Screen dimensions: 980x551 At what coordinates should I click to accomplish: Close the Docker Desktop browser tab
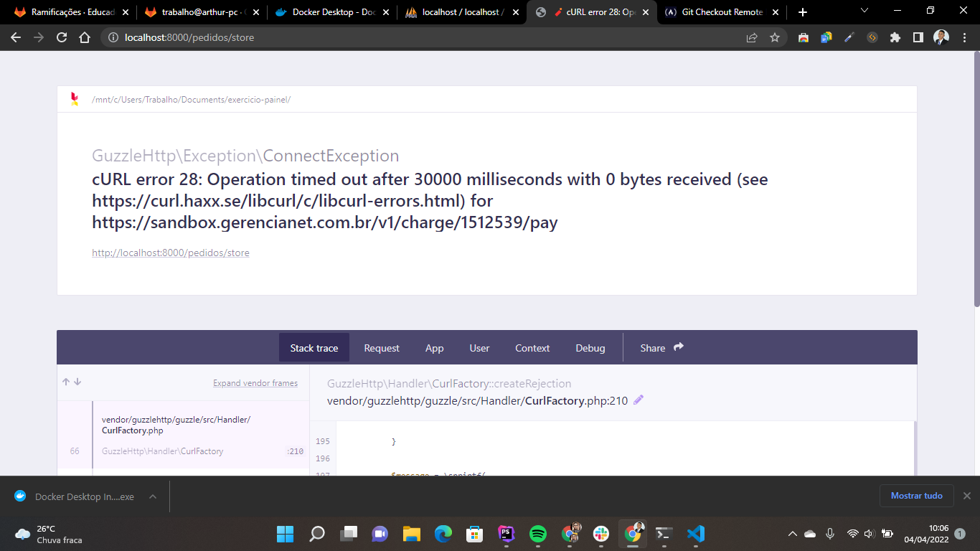(385, 12)
